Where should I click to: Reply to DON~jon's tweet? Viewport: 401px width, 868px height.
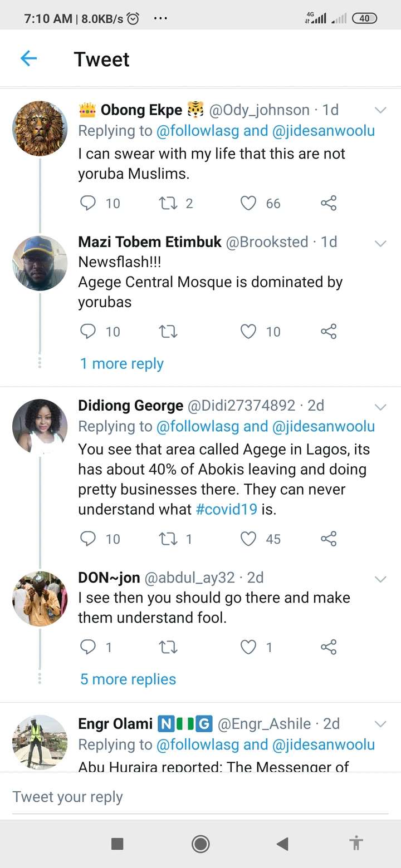click(88, 647)
